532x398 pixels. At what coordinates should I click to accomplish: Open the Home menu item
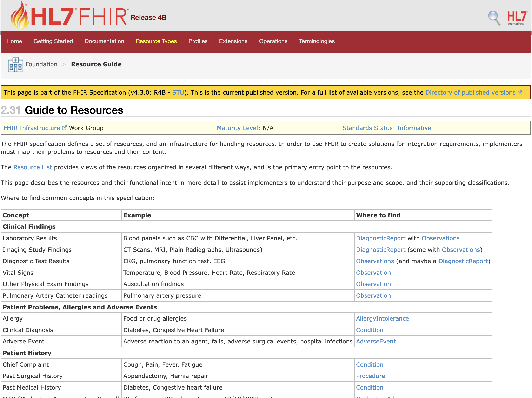coord(14,41)
